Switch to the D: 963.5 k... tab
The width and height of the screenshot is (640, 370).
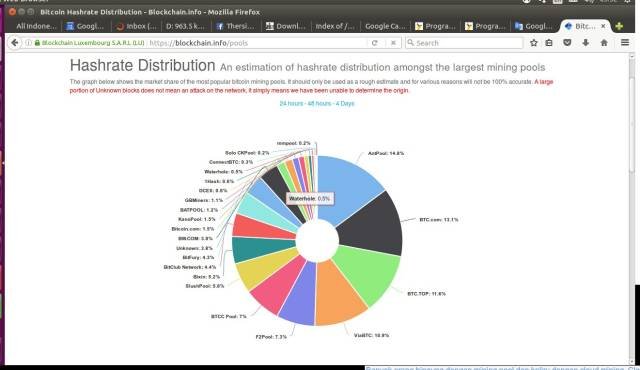(186, 26)
